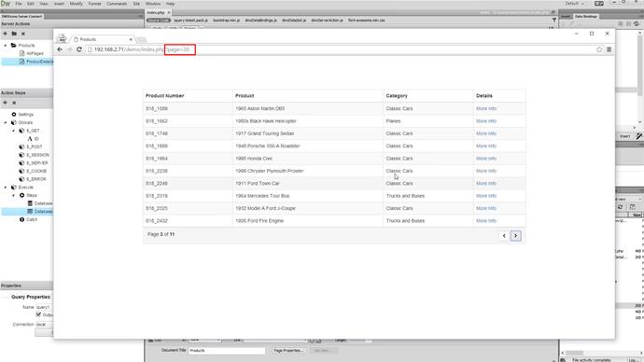
Task: Open More Info for 1965 Aston Martin DB5
Action: (486, 109)
